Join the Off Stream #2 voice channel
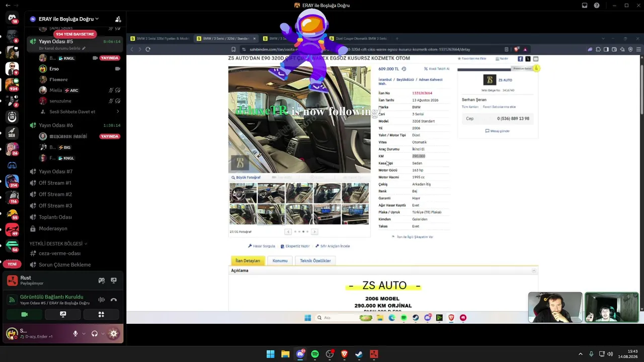This screenshot has width=644, height=362. point(55,194)
